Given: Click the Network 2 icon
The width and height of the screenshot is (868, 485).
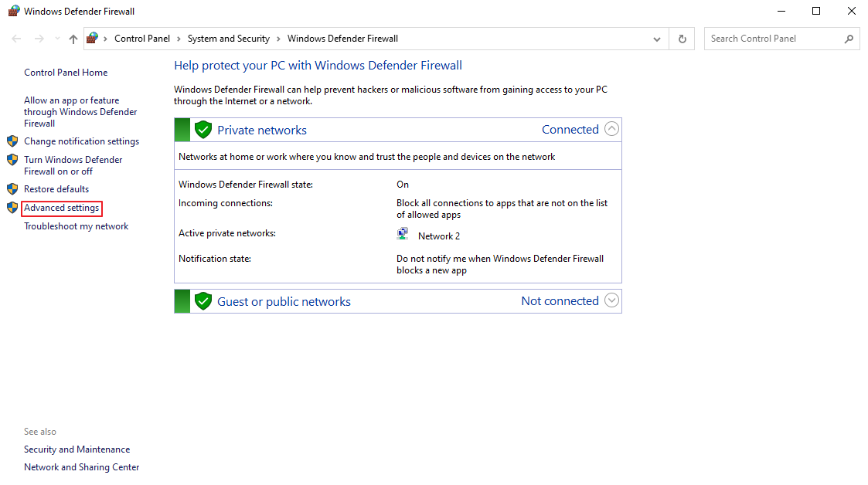Looking at the screenshot, I should 403,234.
